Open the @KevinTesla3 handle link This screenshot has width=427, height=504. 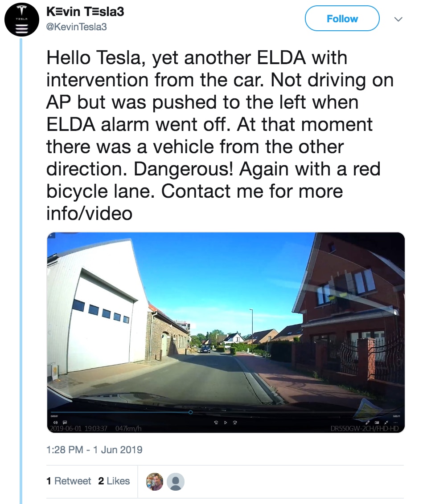pyautogui.click(x=77, y=27)
